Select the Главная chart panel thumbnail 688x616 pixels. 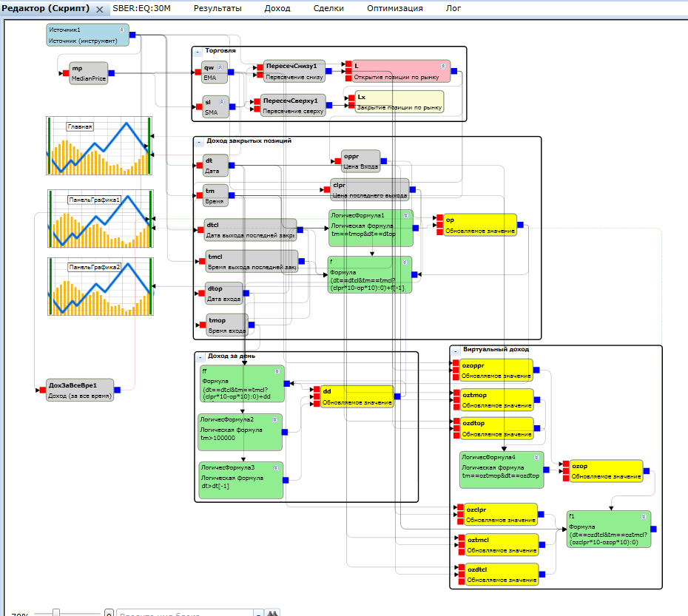(99, 146)
